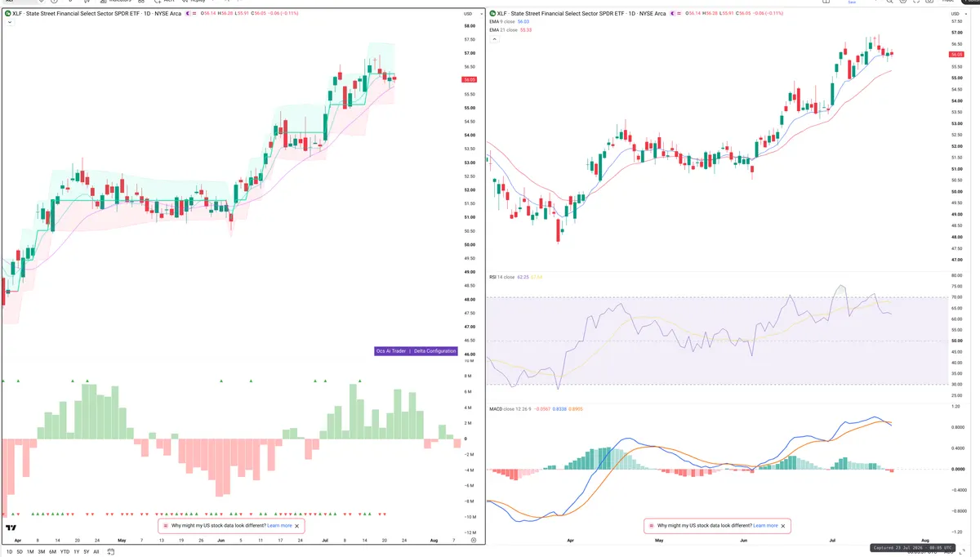The width and height of the screenshot is (980, 557).
Task: Expand the legend chevron in the left chart
Action: pyautogui.click(x=10, y=23)
